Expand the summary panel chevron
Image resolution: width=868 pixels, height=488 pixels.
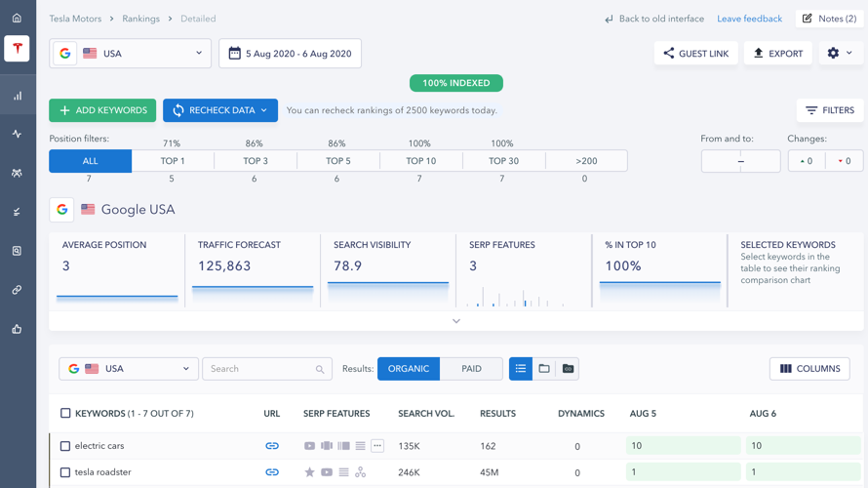click(x=455, y=321)
